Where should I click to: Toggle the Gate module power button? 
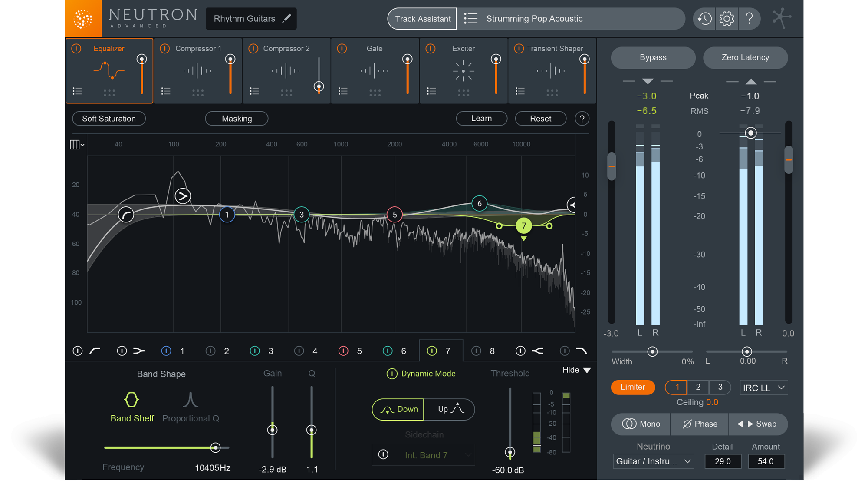(342, 49)
